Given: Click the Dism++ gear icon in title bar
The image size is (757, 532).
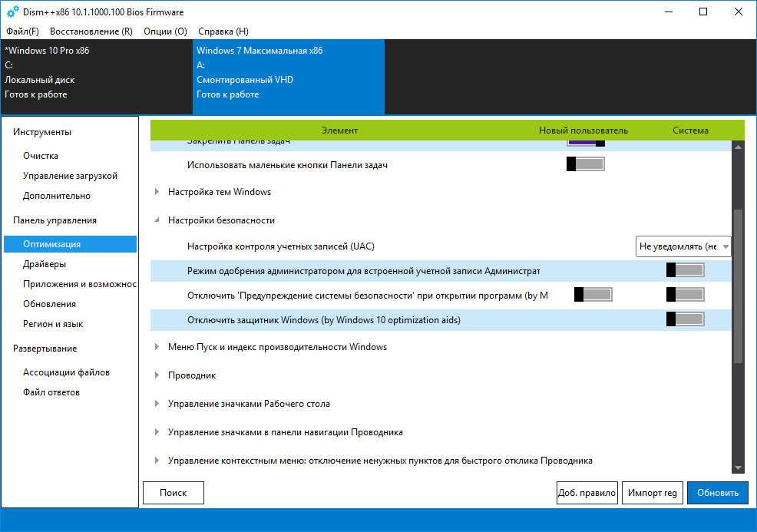Looking at the screenshot, I should pyautogui.click(x=12, y=12).
